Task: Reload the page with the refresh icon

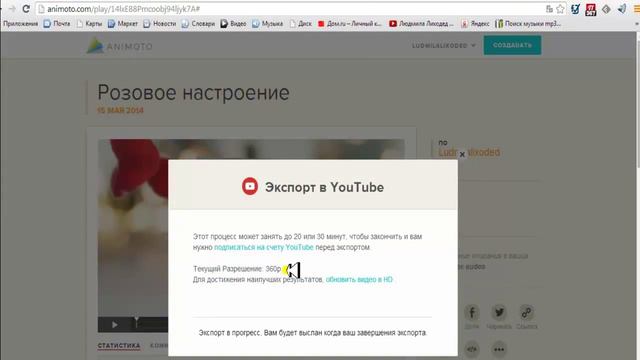Action: point(26,9)
